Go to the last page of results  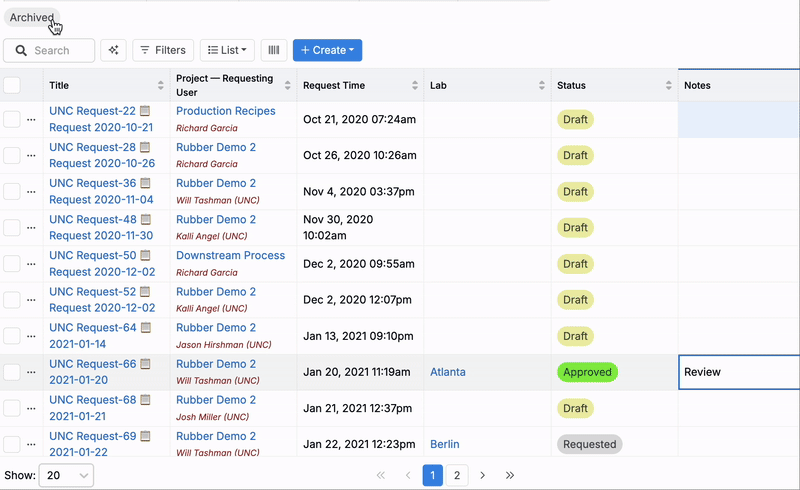[510, 476]
